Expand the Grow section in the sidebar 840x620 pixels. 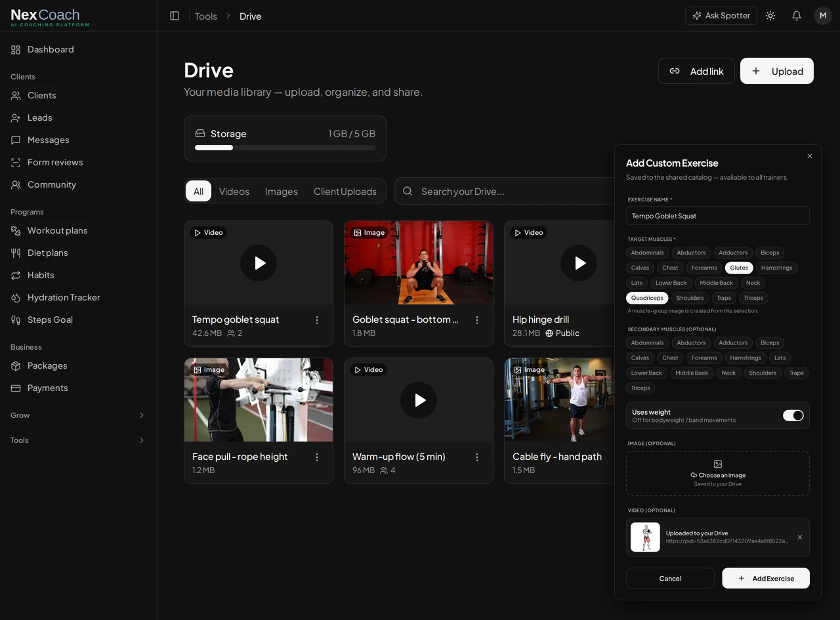click(x=79, y=415)
